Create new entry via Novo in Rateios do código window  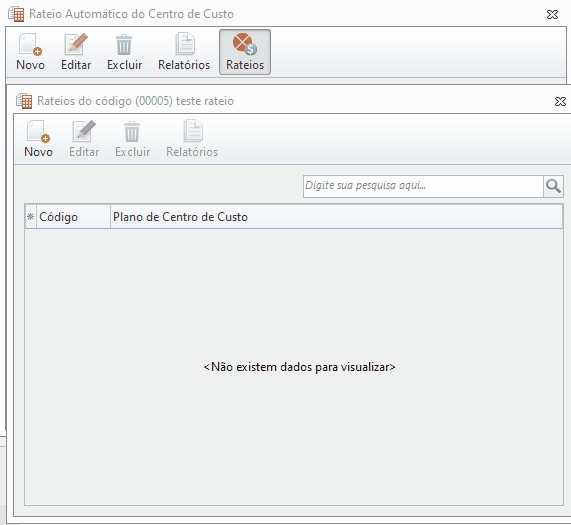(x=38, y=139)
